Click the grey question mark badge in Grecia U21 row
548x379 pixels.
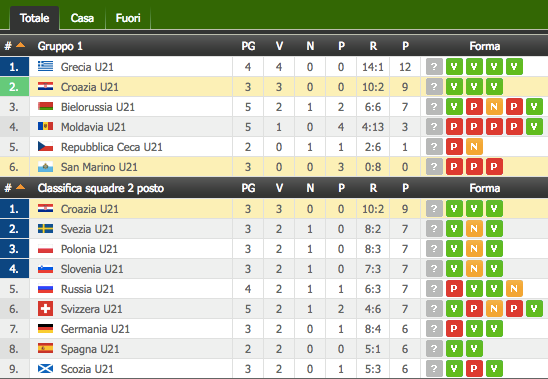[434, 66]
